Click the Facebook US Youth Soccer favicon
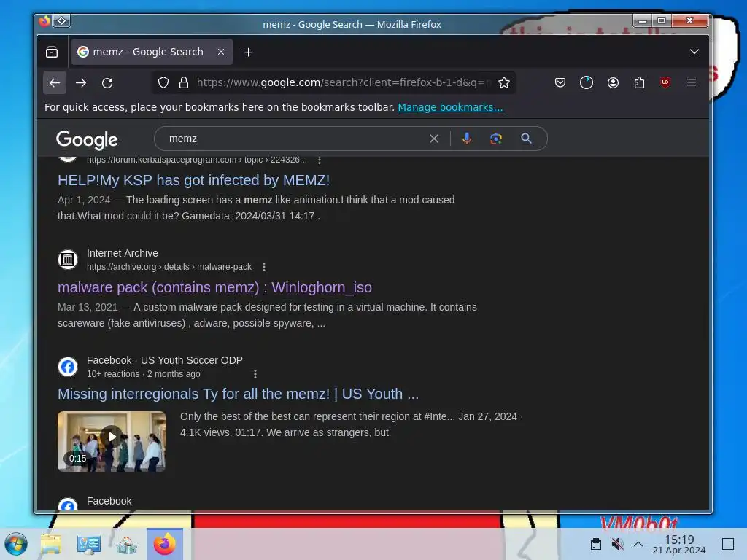 coord(68,367)
